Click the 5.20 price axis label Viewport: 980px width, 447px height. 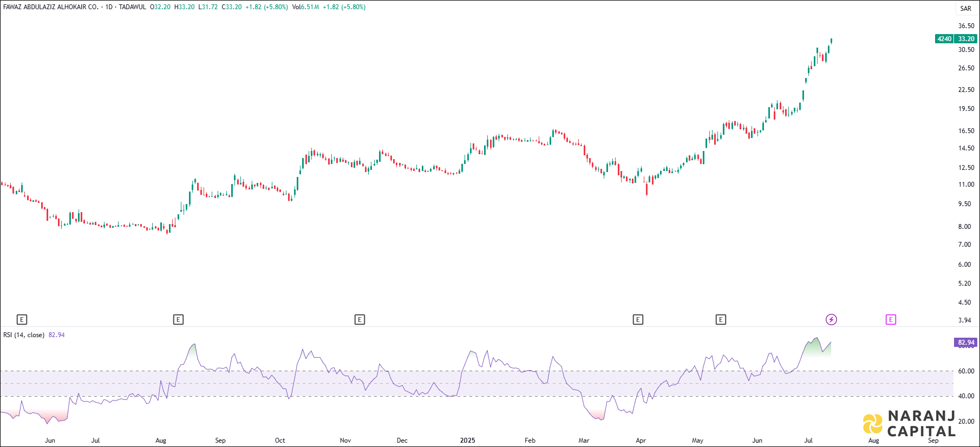[x=965, y=284]
